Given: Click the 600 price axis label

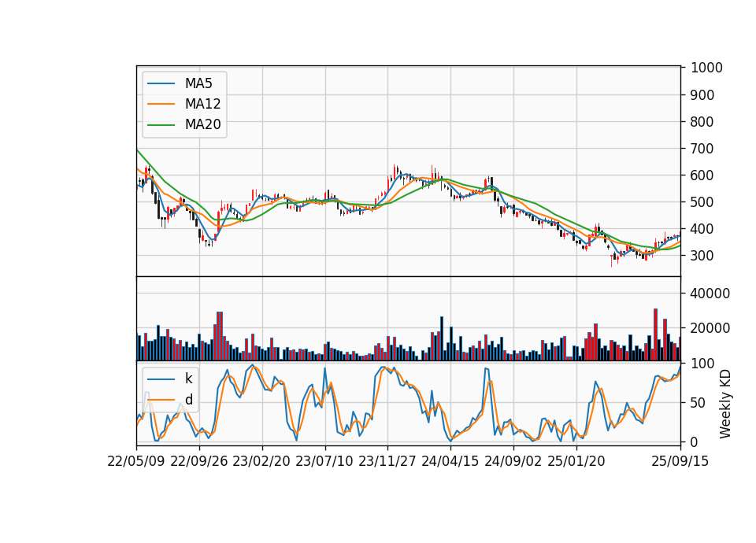Looking at the screenshot, I should point(702,175).
